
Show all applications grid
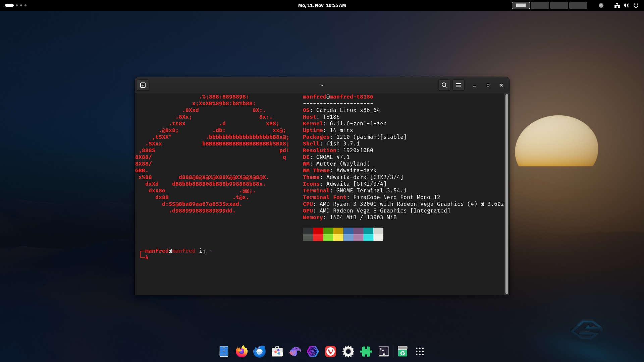coord(420,351)
